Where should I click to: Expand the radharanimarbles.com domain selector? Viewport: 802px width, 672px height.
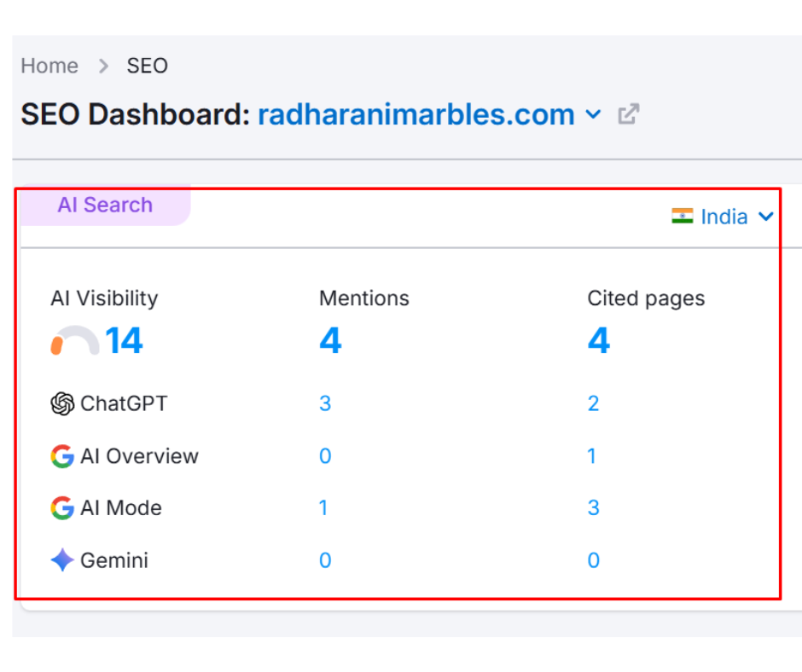tap(594, 115)
